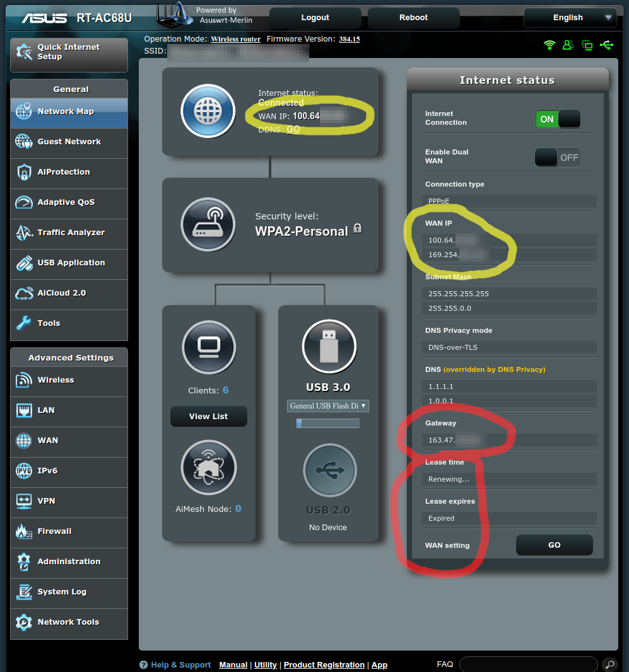Click the Logout button

(x=315, y=18)
